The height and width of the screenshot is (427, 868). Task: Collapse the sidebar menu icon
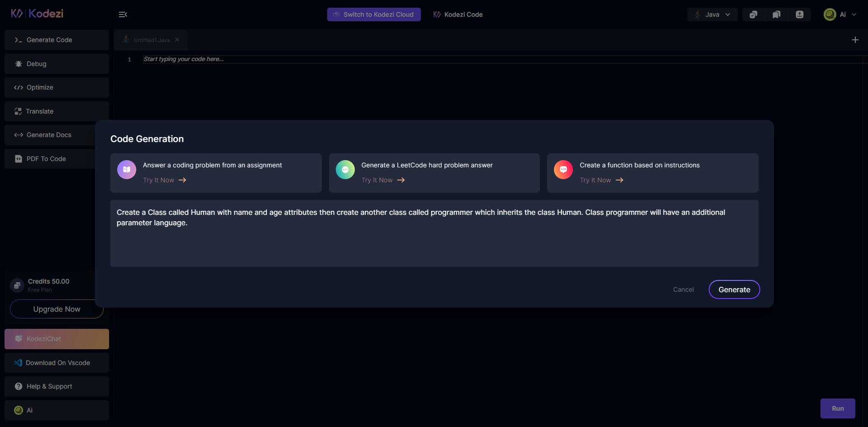point(123,14)
